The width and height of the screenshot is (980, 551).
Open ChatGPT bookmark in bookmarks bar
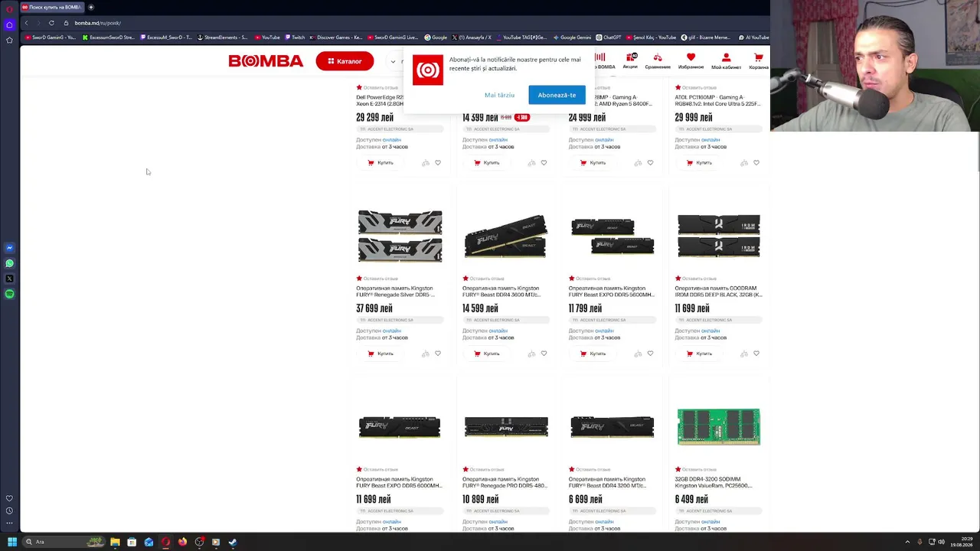tap(609, 37)
